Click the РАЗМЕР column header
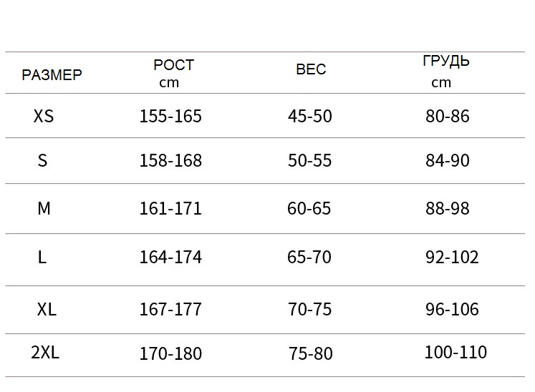 [x=52, y=74]
